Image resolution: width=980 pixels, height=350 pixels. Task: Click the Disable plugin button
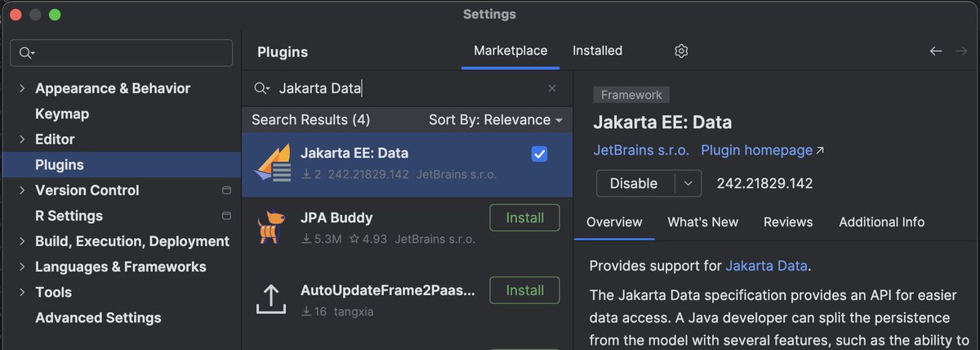(x=635, y=183)
